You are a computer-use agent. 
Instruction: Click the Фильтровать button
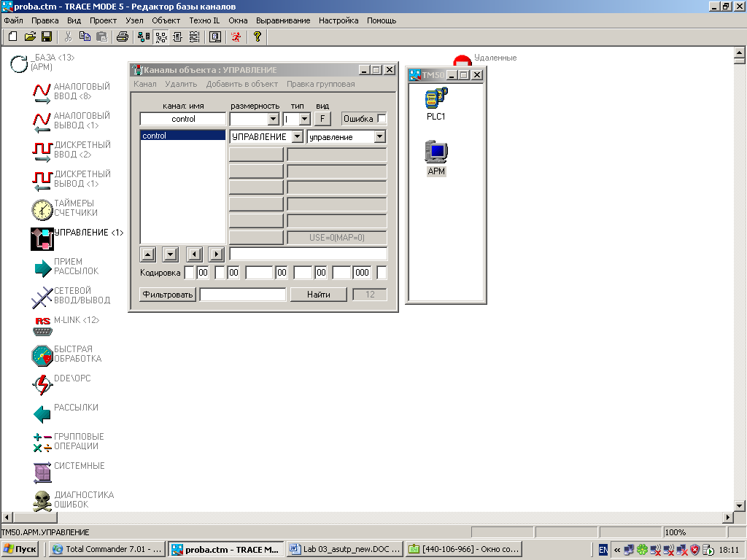pyautogui.click(x=168, y=295)
